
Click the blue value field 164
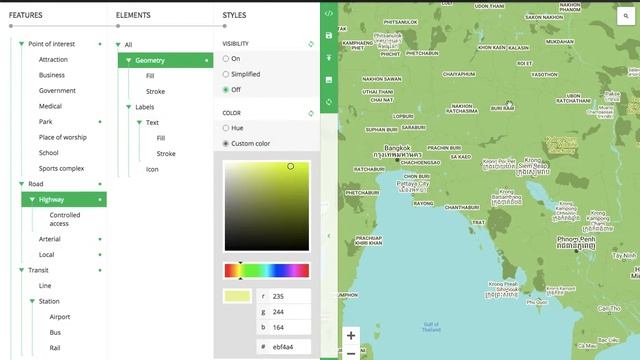[x=283, y=327]
